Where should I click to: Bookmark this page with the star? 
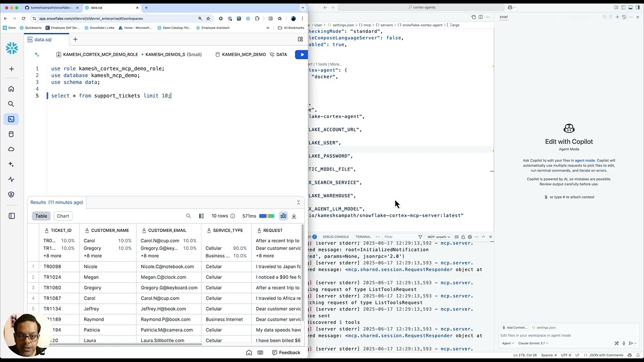208,19
